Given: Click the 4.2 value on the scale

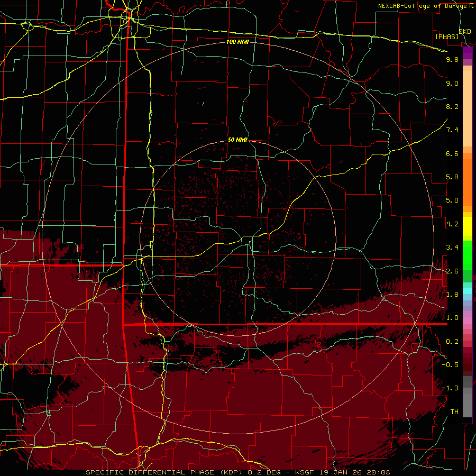Looking at the screenshot, I should [x=452, y=224].
